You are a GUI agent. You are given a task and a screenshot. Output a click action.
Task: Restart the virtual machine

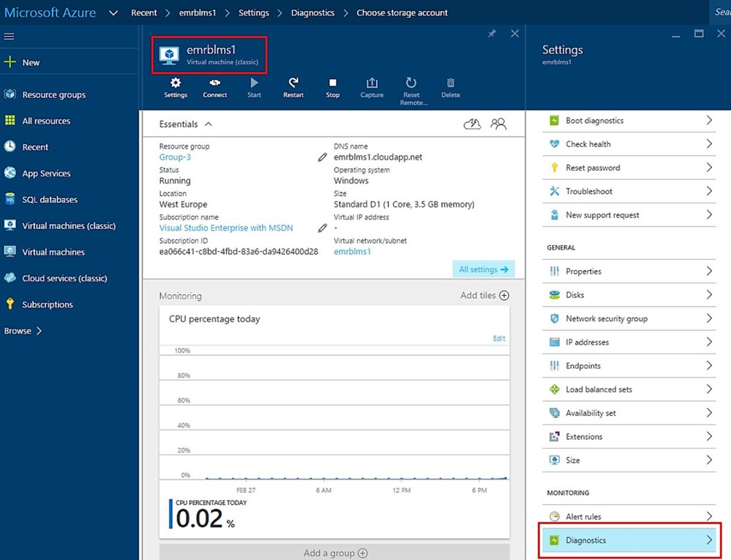(x=293, y=88)
